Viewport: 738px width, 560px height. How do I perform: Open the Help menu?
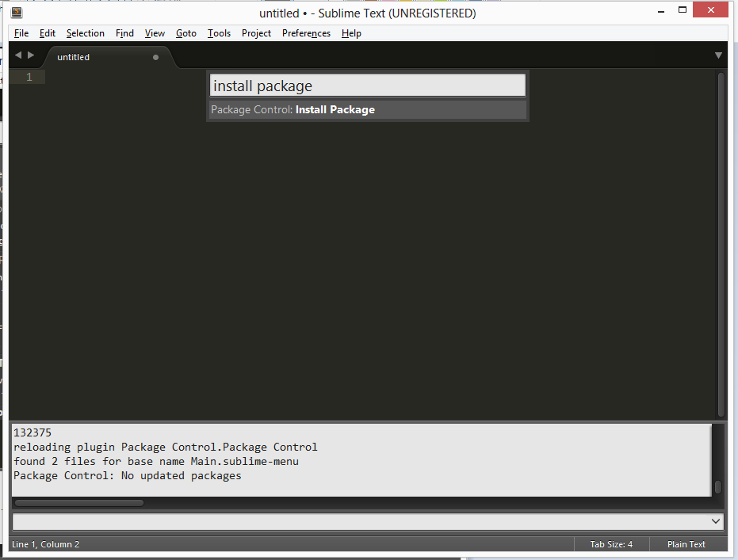pos(351,33)
